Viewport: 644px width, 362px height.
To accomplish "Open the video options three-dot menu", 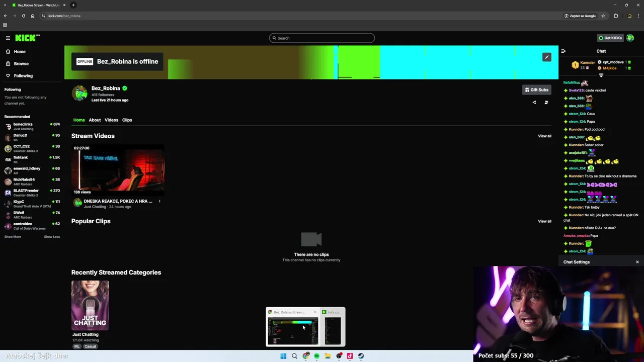I will coord(159,201).
